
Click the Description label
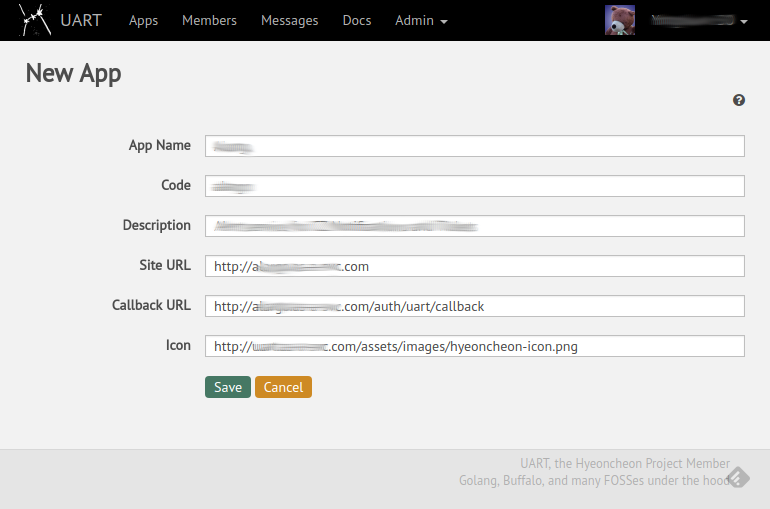pyautogui.click(x=157, y=226)
